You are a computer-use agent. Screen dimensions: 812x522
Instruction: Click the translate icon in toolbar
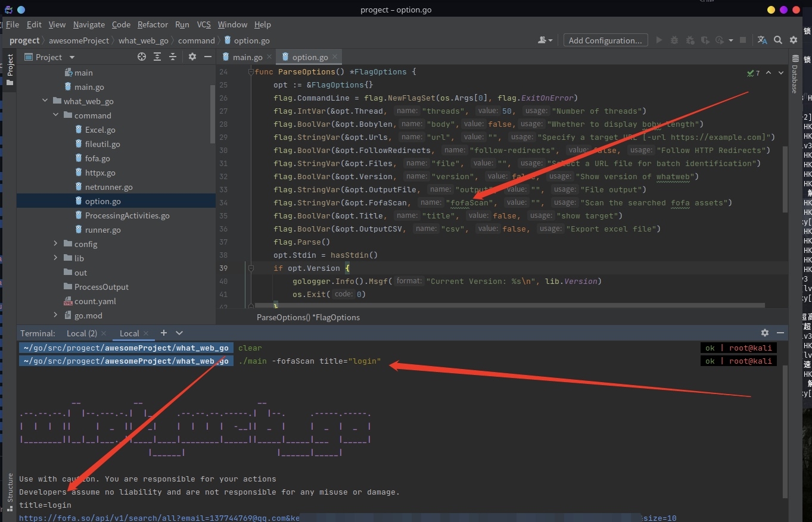pos(762,40)
